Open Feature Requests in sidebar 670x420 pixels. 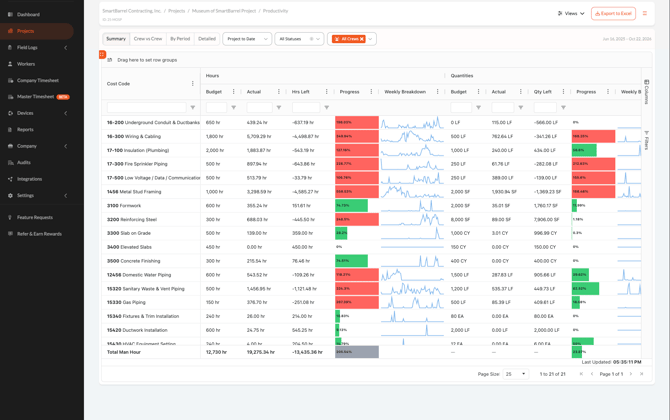[35, 217]
